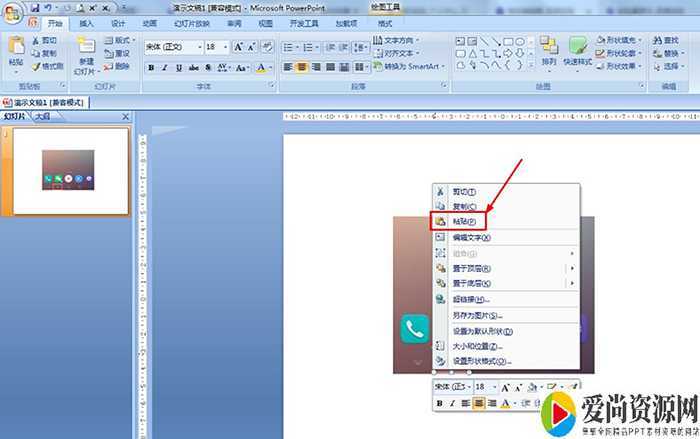The height and width of the screenshot is (439, 700).
Task: Click the Increase Font Size icon in ribbon
Action: (x=239, y=47)
